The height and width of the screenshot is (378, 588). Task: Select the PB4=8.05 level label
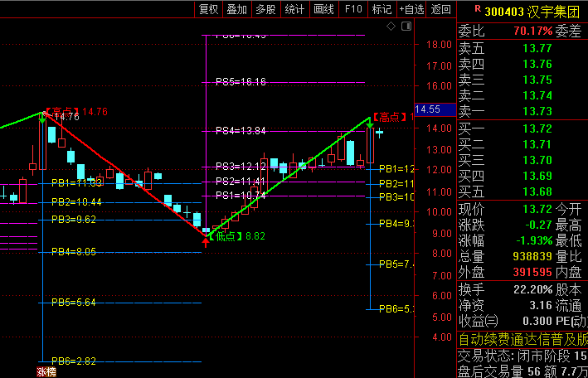tap(74, 252)
